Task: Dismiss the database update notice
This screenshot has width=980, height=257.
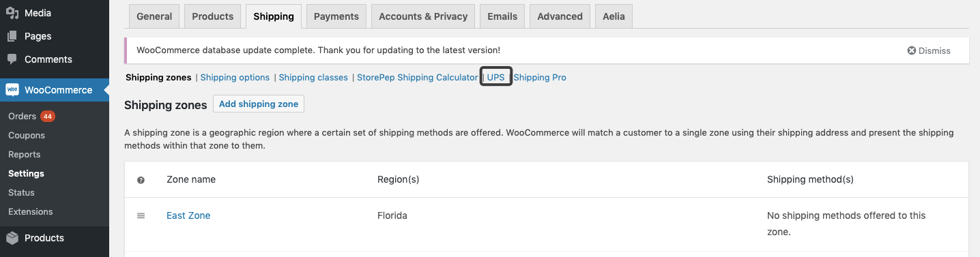Action: [929, 50]
